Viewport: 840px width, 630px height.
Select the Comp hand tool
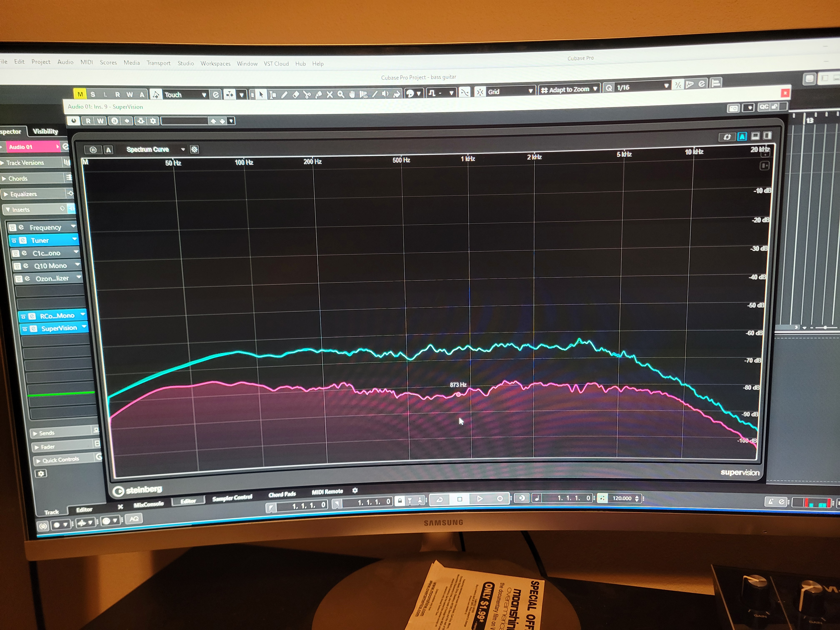point(352,94)
